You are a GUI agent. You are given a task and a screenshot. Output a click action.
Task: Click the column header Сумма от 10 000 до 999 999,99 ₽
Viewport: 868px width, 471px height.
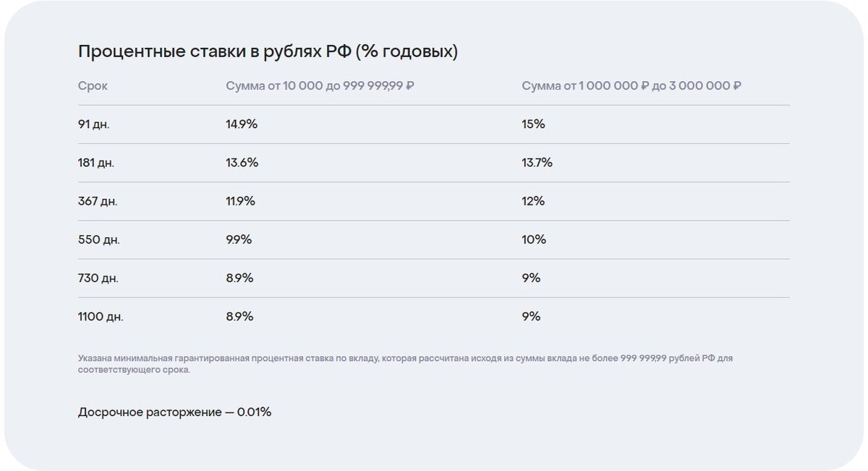(320, 86)
